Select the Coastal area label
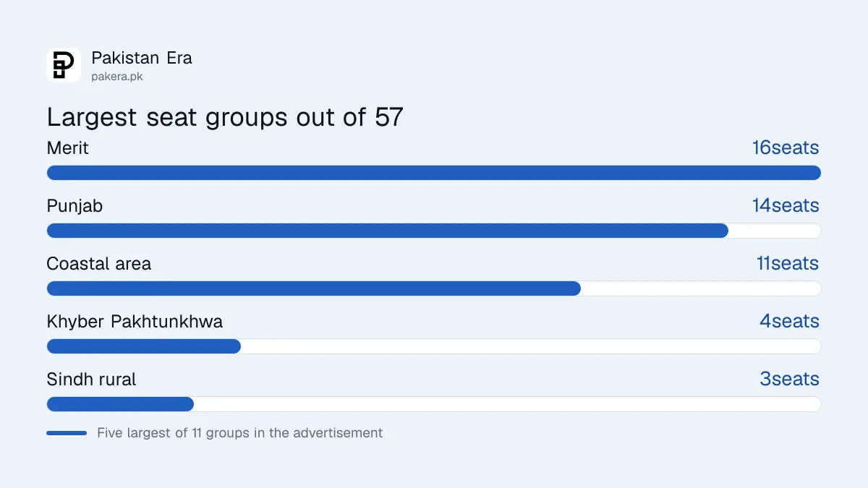The width and height of the screenshot is (868, 488). pos(99,264)
